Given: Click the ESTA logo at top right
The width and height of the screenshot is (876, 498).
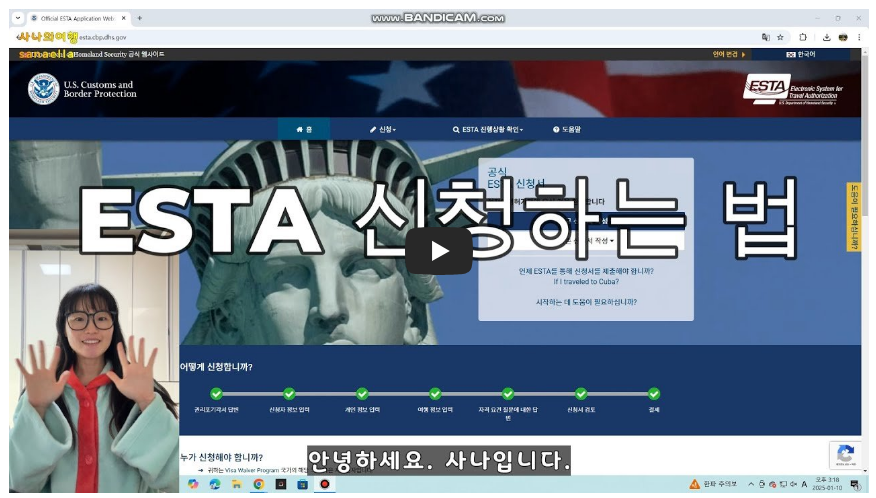Looking at the screenshot, I should [x=793, y=89].
